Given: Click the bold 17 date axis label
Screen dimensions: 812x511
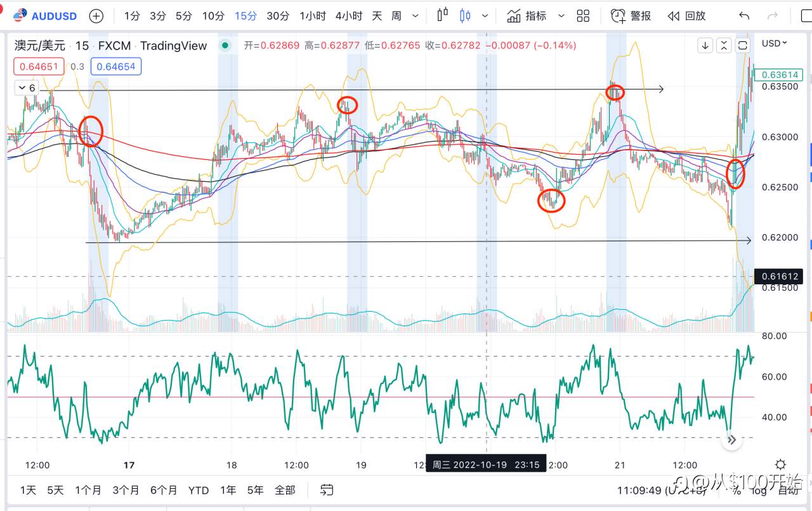Looking at the screenshot, I should coord(129,465).
